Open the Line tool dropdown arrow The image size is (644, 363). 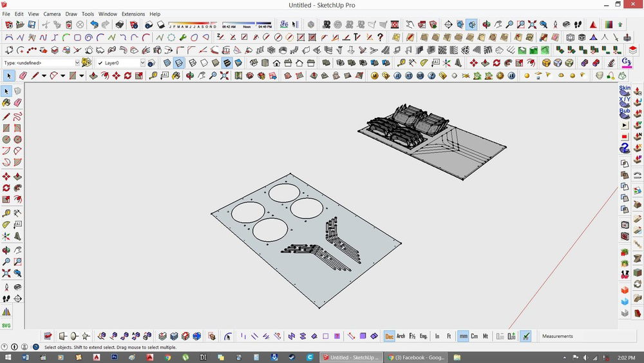pos(44,76)
